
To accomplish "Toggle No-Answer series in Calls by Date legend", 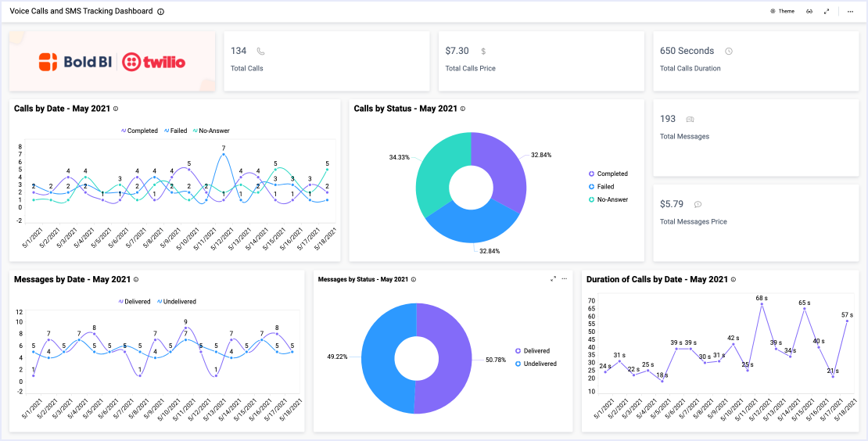I will coord(211,131).
